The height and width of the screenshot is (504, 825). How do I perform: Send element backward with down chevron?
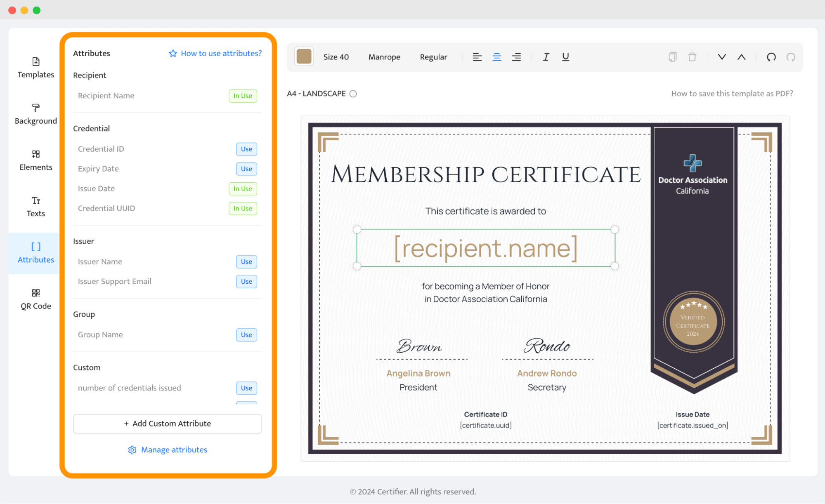(722, 57)
